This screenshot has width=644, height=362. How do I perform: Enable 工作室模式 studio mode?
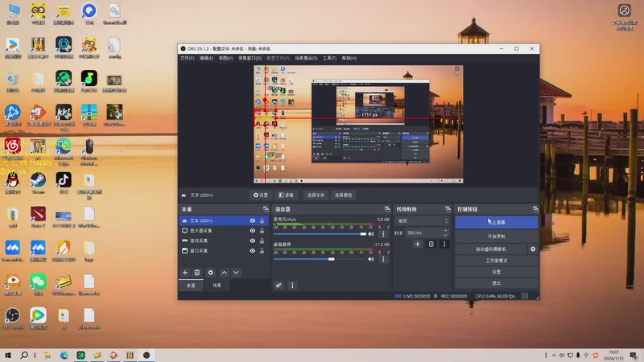point(496,261)
